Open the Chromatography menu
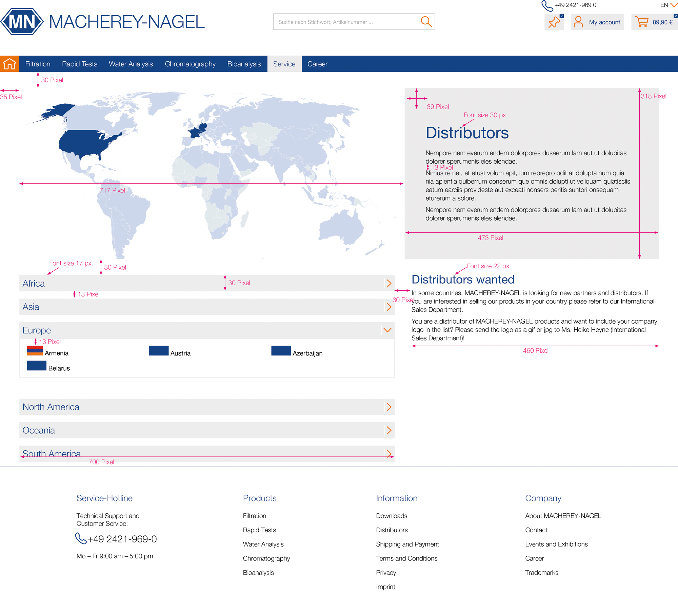 (190, 64)
